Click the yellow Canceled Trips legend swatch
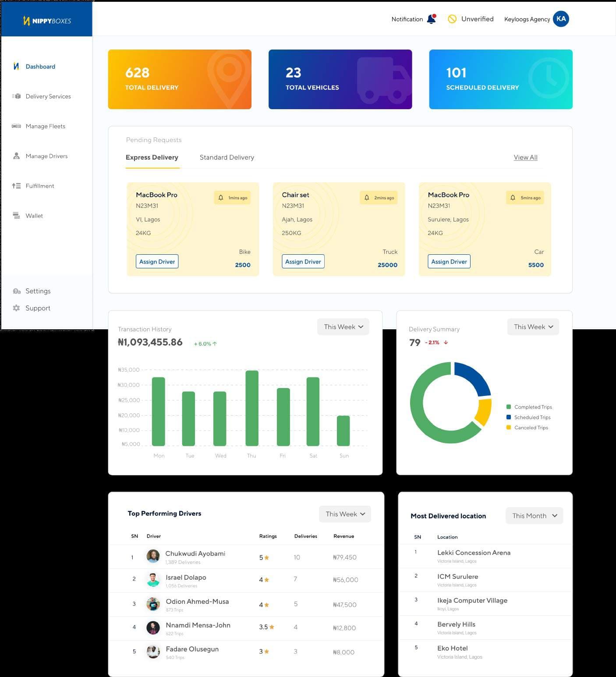The image size is (616, 677). 509,428
